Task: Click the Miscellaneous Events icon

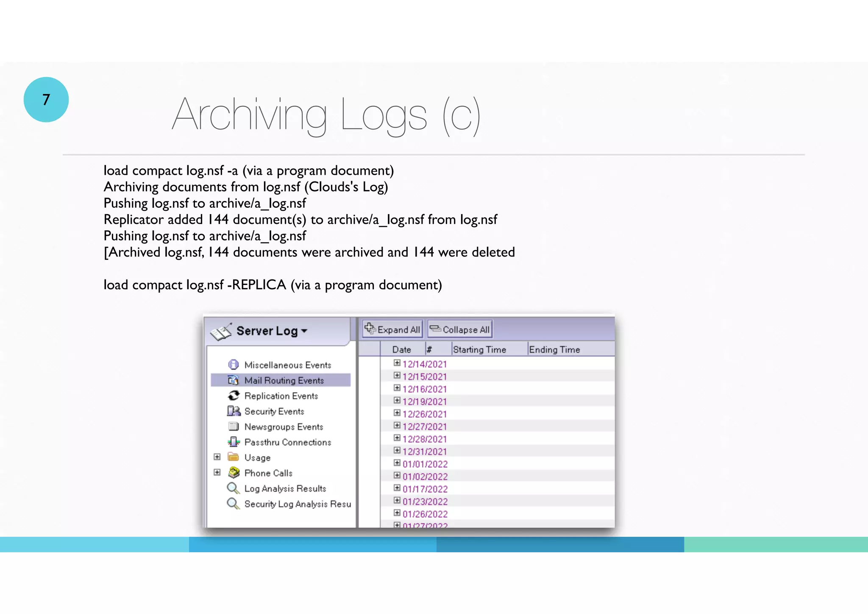Action: (233, 365)
